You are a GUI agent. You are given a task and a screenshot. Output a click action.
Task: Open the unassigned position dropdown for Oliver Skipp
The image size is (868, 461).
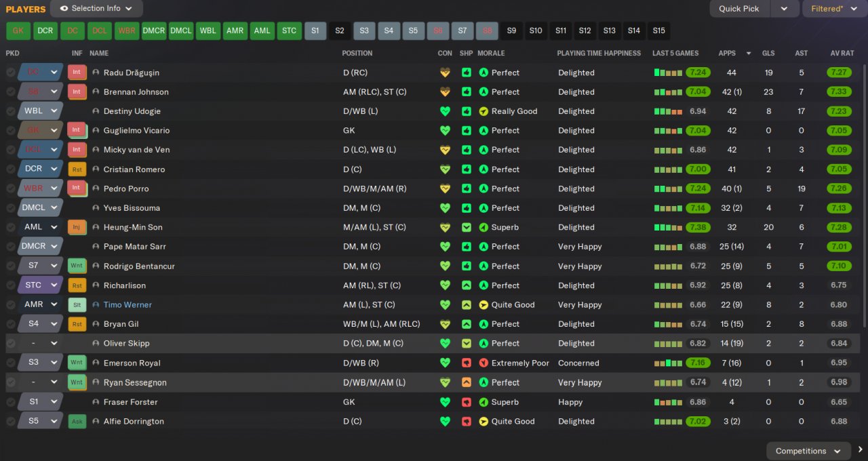click(40, 344)
